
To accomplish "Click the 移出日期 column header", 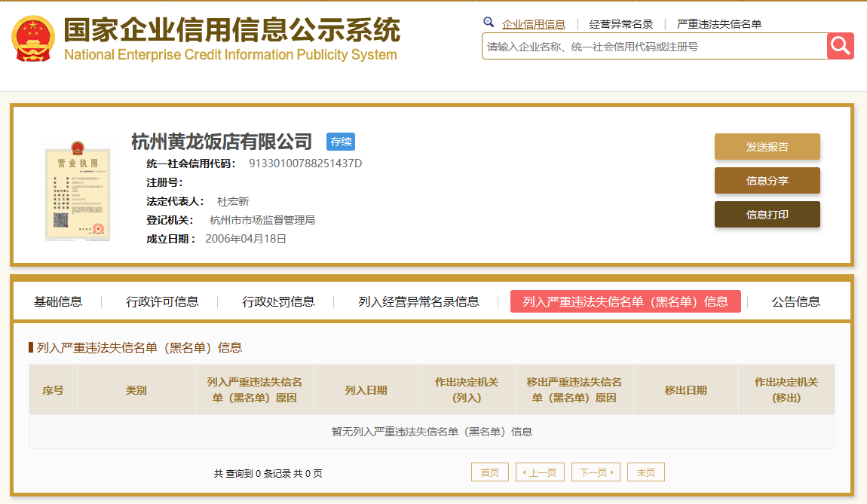I will point(685,390).
